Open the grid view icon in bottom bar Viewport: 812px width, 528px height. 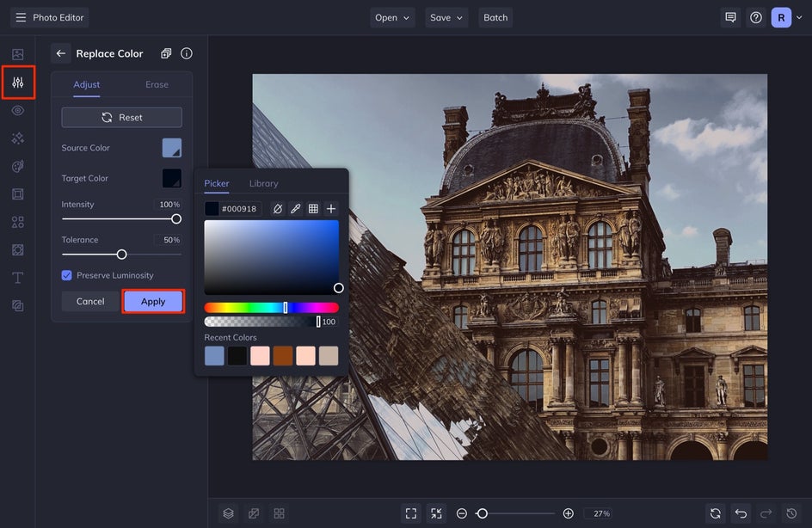point(279,513)
